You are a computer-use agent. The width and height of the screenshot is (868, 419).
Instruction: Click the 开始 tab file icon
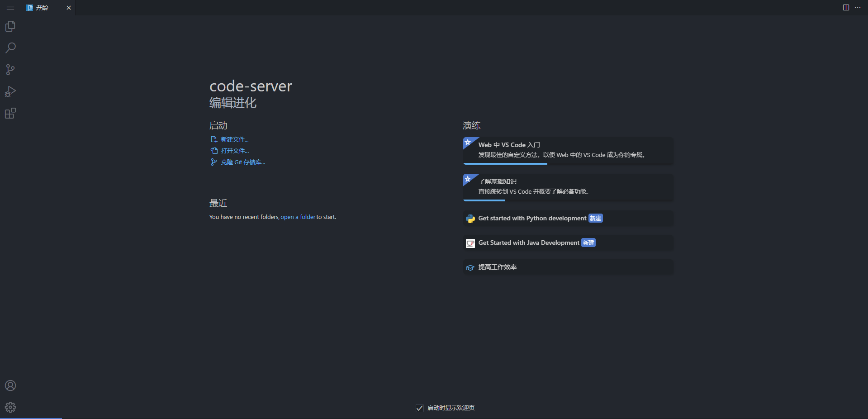coord(29,8)
